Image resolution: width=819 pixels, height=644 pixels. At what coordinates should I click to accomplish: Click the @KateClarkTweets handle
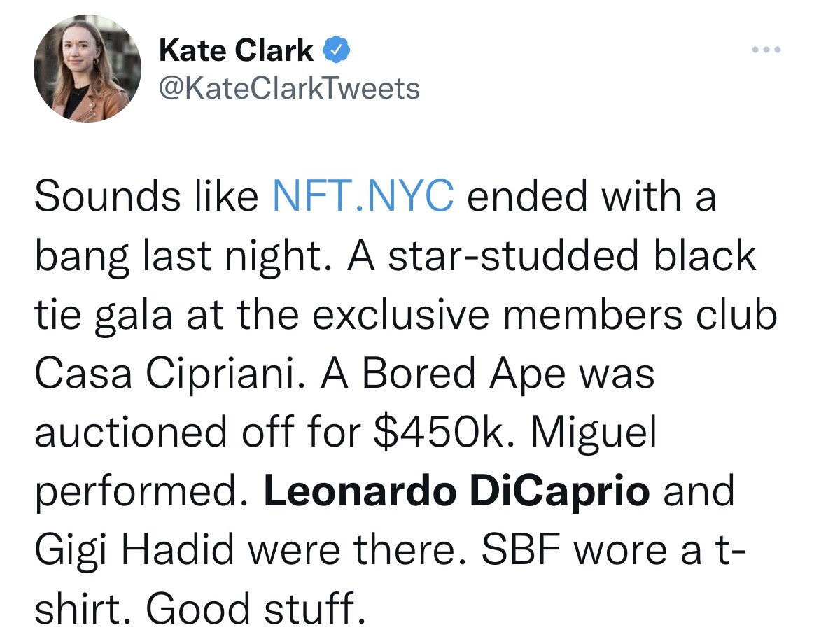coord(289,88)
